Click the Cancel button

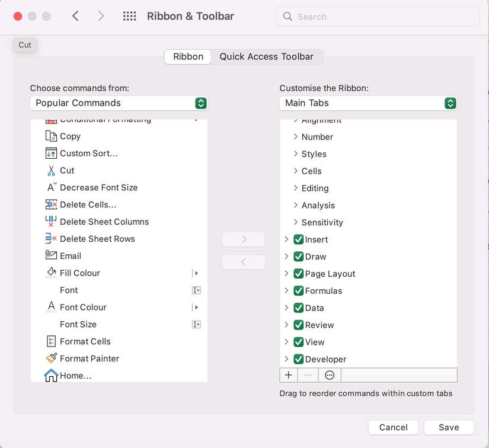(393, 427)
